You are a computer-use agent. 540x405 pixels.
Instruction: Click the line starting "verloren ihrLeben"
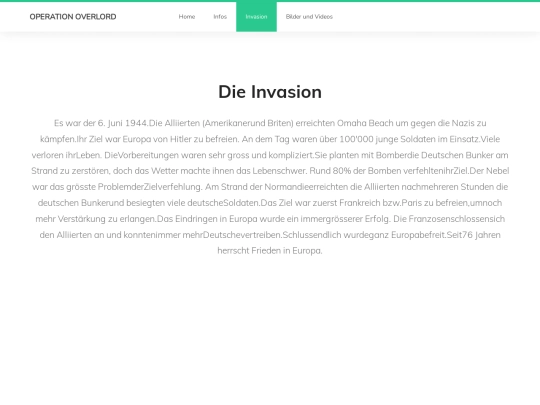tap(270, 155)
